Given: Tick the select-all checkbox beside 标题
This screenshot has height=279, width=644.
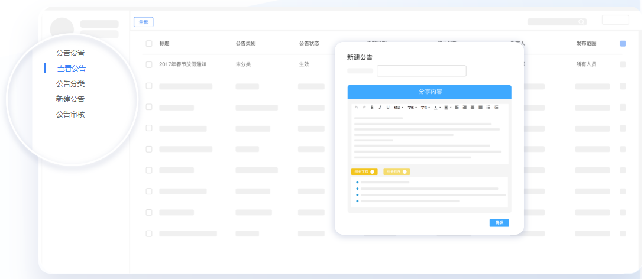Looking at the screenshot, I should click(149, 44).
